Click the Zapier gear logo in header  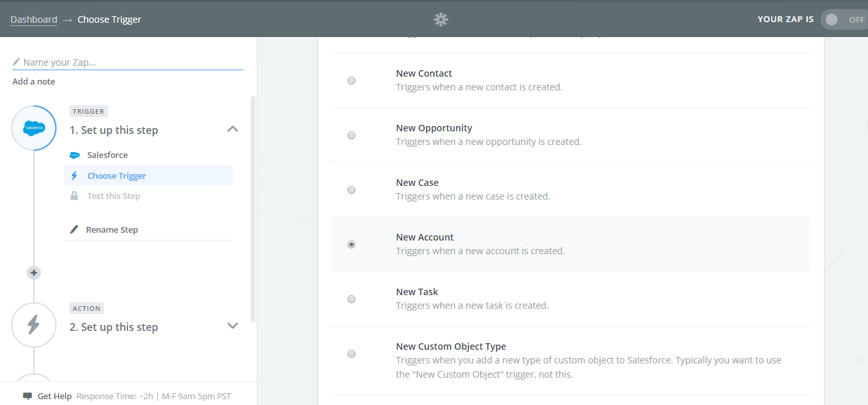click(x=441, y=20)
